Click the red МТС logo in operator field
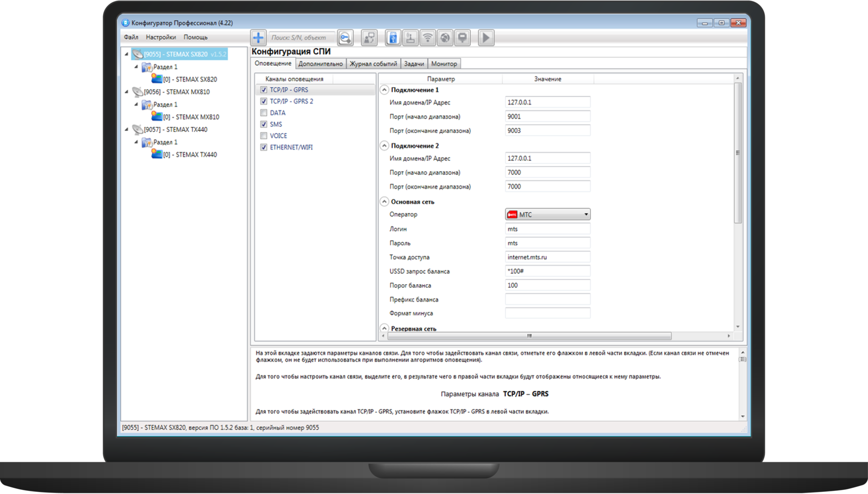Image resolution: width=868 pixels, height=494 pixels. 512,214
